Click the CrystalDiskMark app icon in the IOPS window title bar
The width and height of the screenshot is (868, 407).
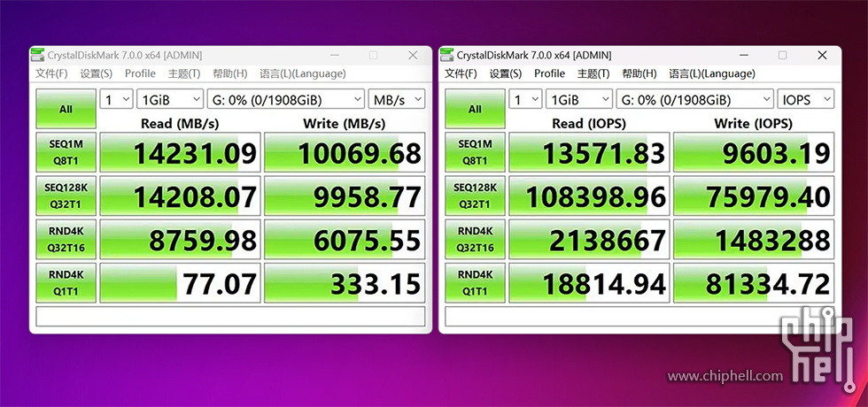click(446, 55)
